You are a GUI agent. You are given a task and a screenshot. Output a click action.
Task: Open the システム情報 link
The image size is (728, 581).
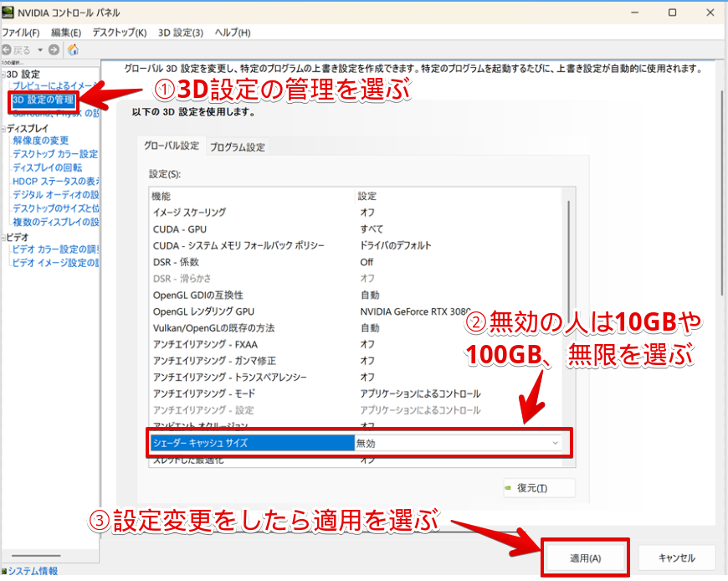(33, 571)
